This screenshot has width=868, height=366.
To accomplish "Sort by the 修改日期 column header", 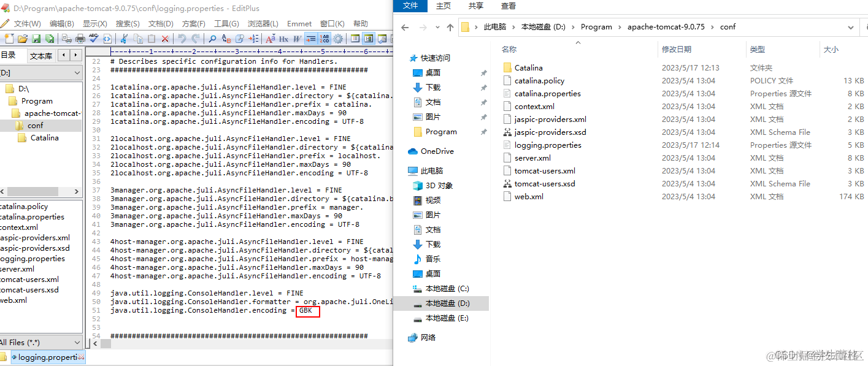I will (701, 49).
